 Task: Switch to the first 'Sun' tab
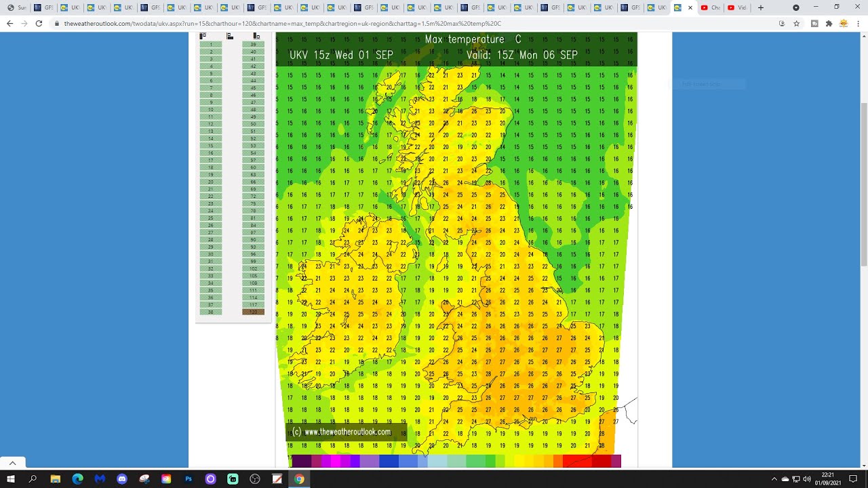click(17, 7)
